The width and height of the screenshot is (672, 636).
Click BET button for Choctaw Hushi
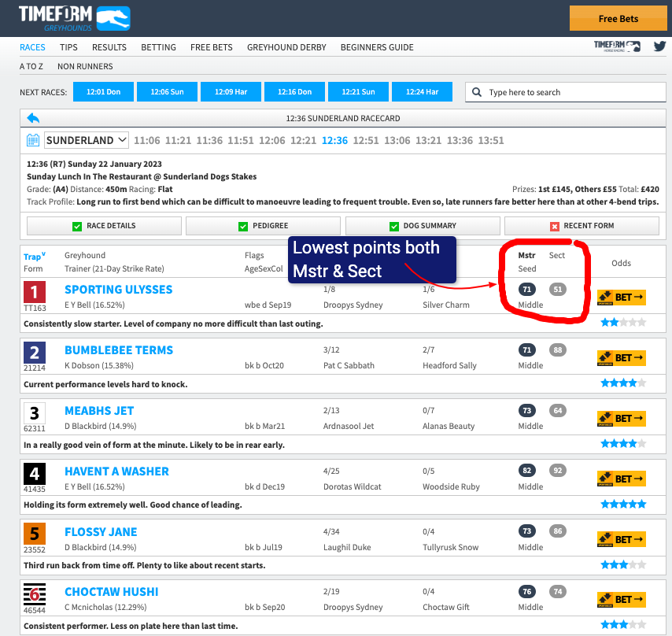(x=622, y=600)
